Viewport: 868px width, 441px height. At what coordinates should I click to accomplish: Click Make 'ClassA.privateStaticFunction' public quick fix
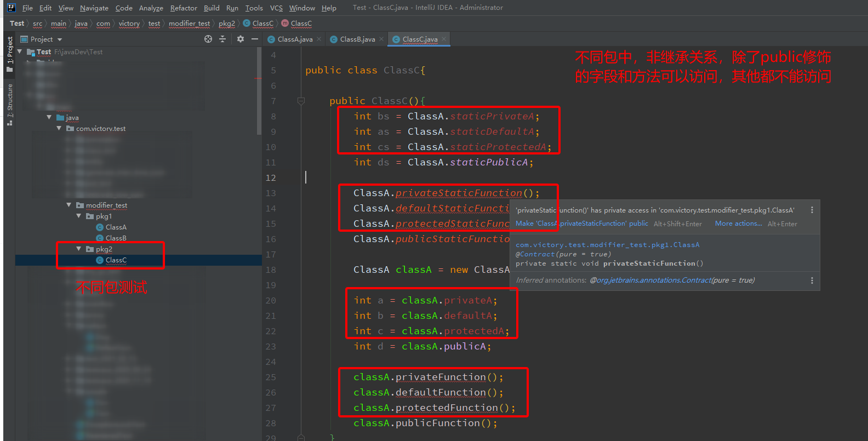click(582, 224)
